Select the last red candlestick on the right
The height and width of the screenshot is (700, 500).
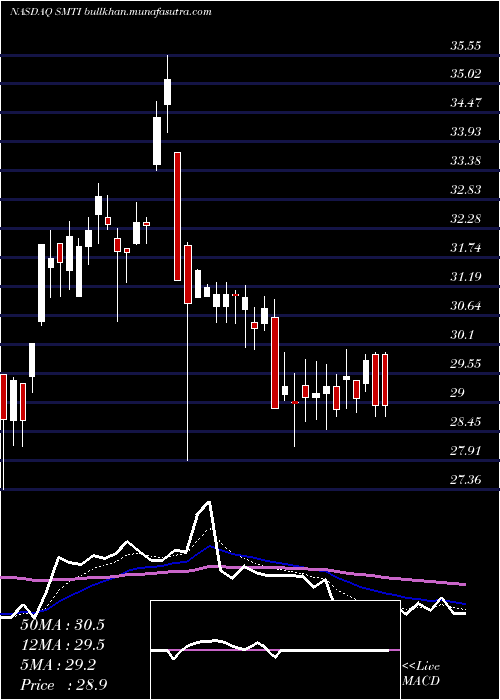click(385, 380)
